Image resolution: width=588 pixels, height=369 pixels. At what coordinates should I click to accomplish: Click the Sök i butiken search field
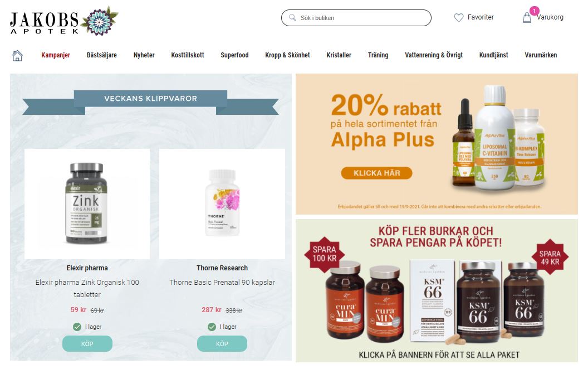pyautogui.click(x=356, y=18)
